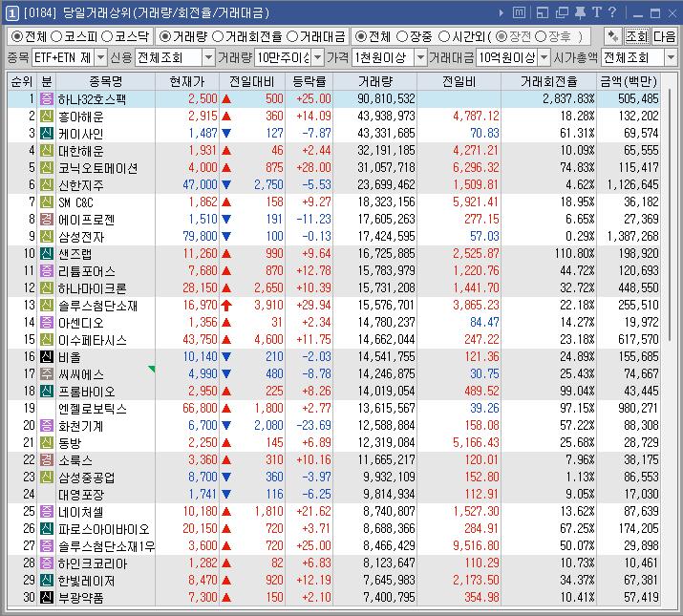
Task: Click 삼성중공업 volume 9,932,109
Action: click(x=389, y=477)
